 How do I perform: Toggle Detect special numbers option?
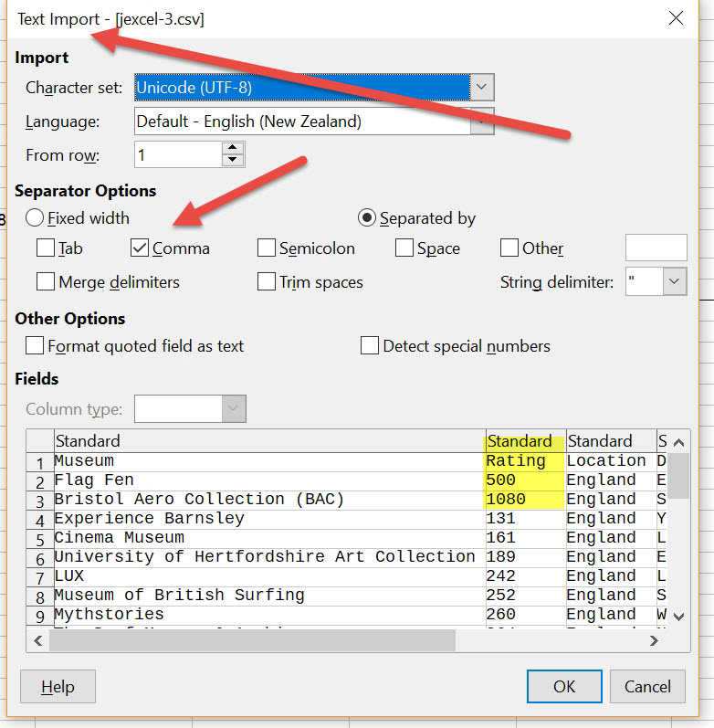370,346
